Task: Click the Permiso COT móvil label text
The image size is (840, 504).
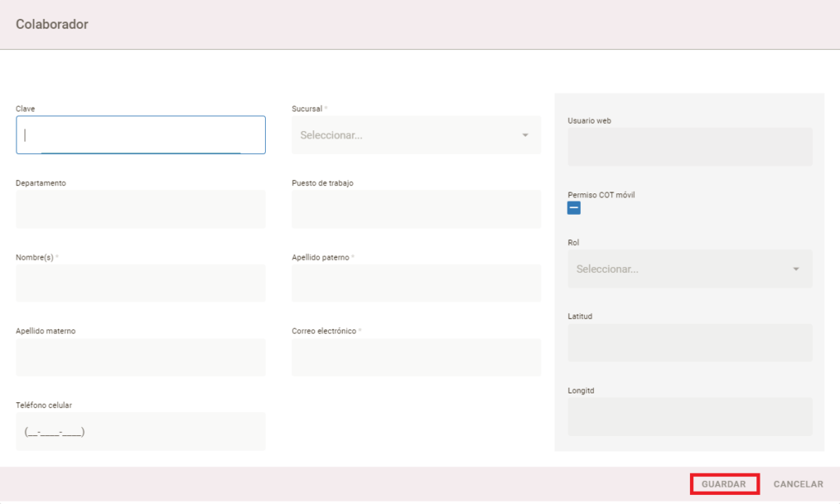Action: pos(601,195)
